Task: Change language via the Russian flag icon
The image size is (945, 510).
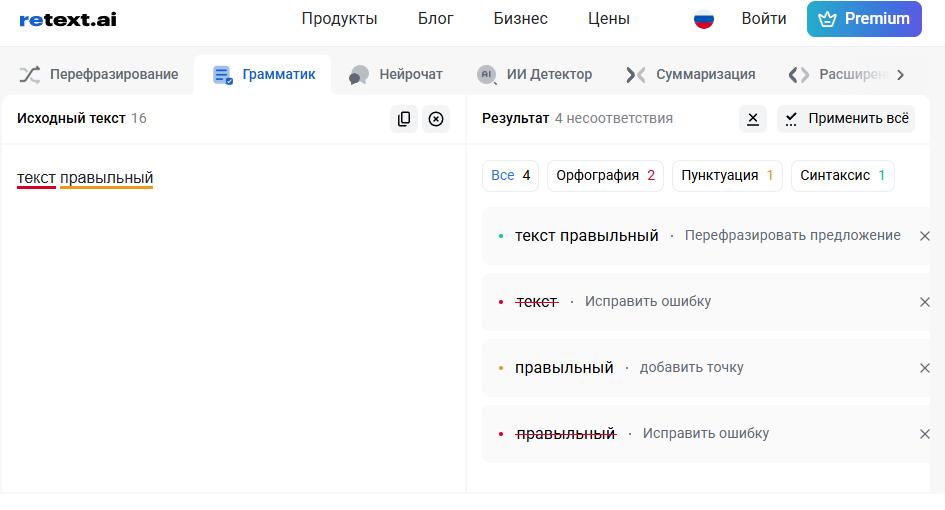Action: coord(703,19)
